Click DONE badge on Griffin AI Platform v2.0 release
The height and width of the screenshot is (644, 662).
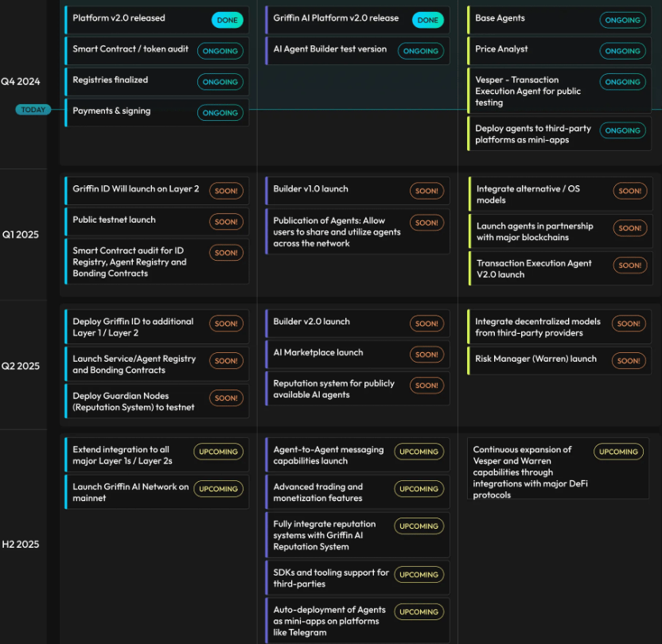(x=428, y=20)
